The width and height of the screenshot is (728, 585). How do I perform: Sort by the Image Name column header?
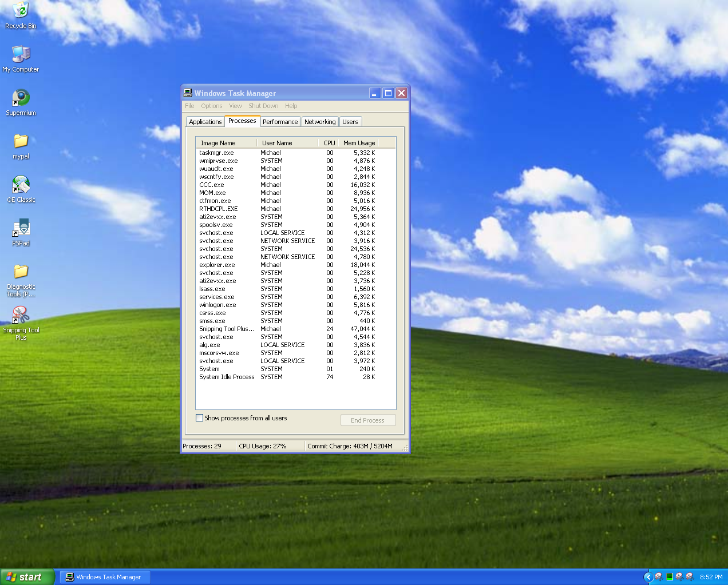click(x=226, y=143)
